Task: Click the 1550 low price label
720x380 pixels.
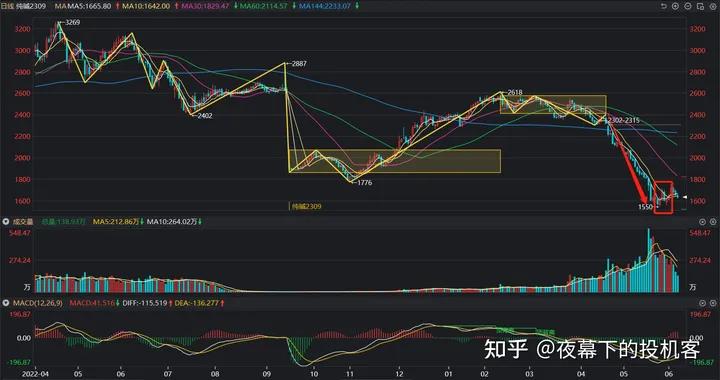Action: (x=646, y=207)
